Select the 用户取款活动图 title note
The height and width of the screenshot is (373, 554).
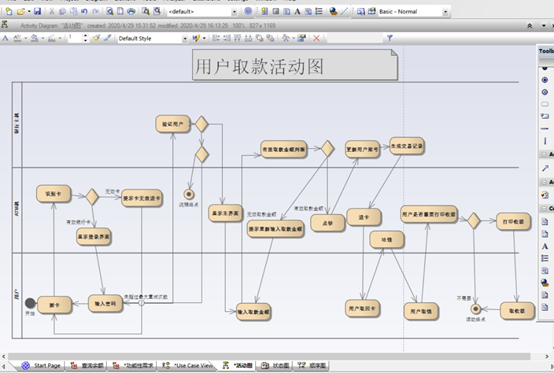[x=295, y=65]
